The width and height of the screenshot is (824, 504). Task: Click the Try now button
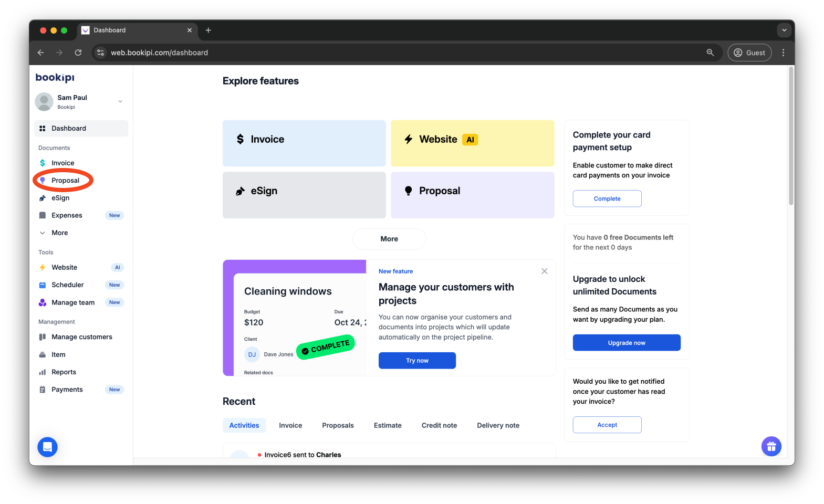click(417, 361)
